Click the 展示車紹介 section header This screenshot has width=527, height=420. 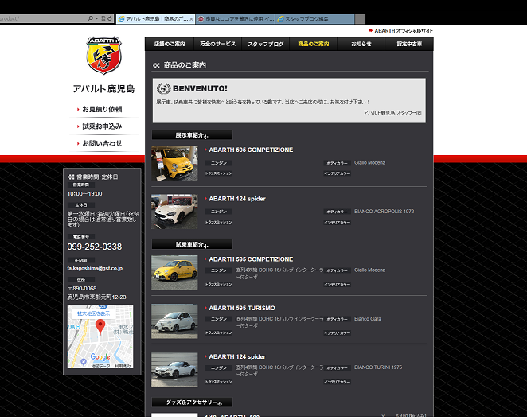point(192,135)
